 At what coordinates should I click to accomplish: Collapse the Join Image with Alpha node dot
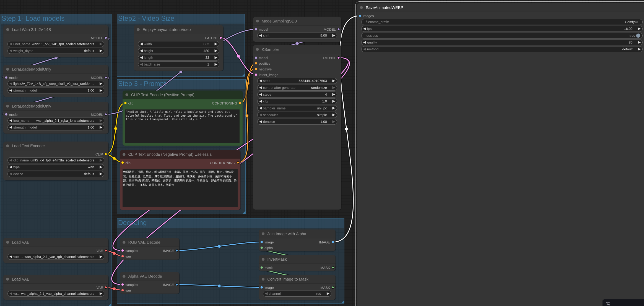point(263,234)
